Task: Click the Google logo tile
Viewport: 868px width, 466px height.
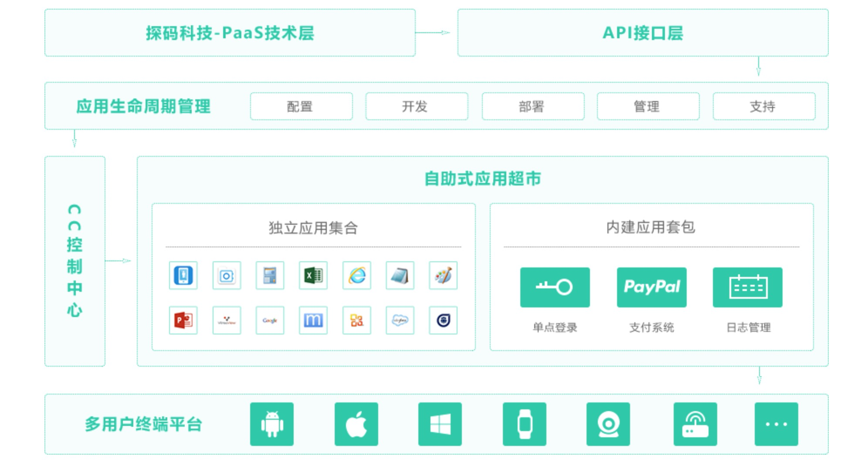Action: click(270, 321)
